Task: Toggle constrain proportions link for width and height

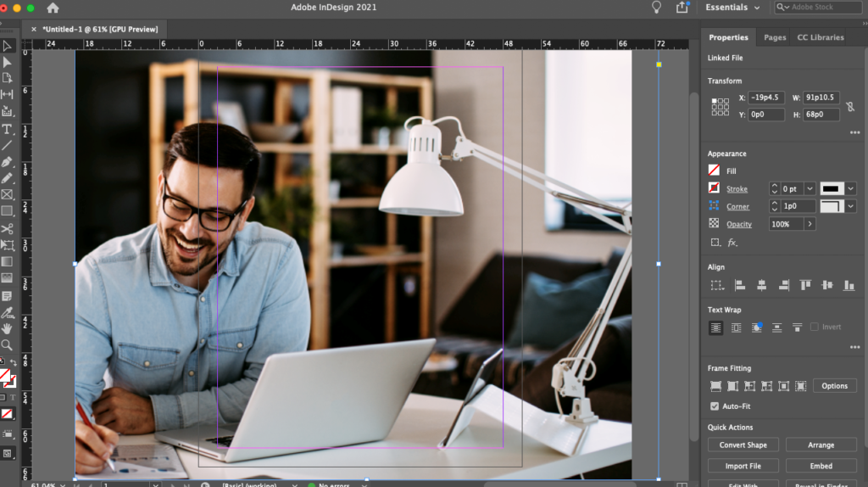Action: (849, 106)
